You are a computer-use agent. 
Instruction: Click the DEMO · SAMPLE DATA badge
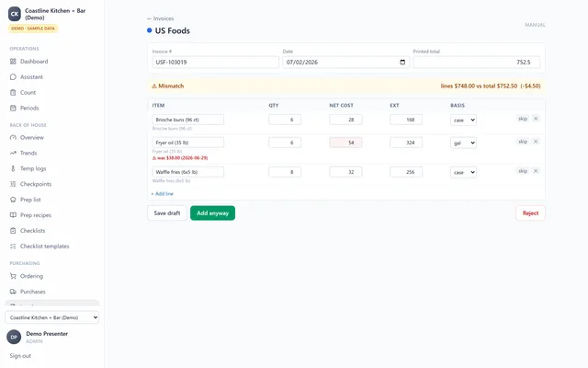33,29
